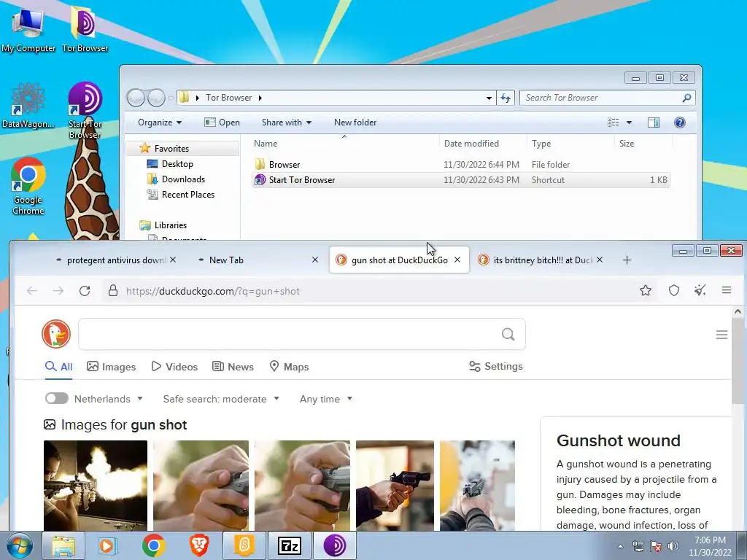Change the Explorer view icon
The image size is (747, 560).
[613, 122]
